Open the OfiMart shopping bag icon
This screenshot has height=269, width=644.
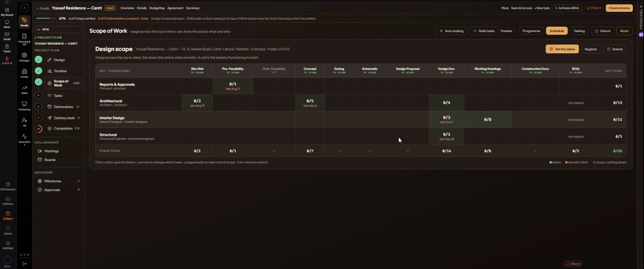point(8,216)
